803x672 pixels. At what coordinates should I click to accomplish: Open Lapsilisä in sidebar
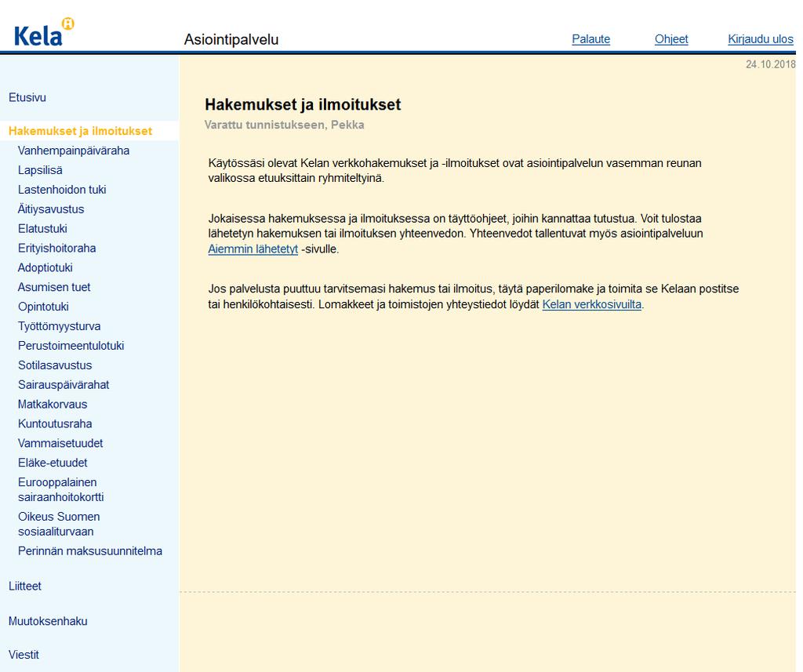tap(40, 170)
